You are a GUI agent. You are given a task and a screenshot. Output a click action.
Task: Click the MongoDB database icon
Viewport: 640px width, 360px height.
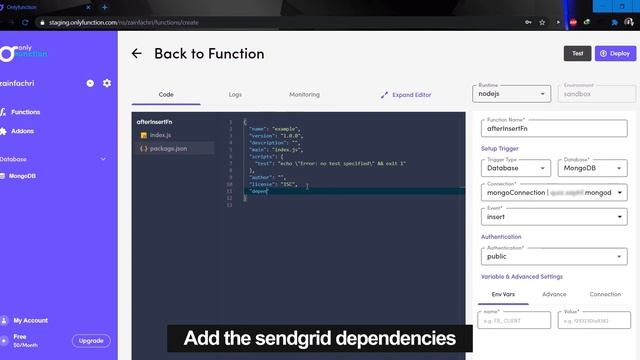(2, 176)
